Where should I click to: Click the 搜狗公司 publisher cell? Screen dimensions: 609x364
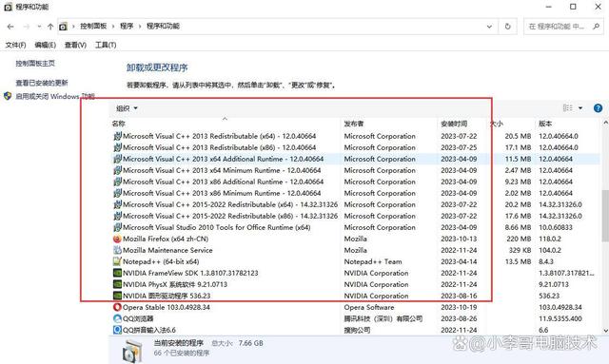[357, 330]
